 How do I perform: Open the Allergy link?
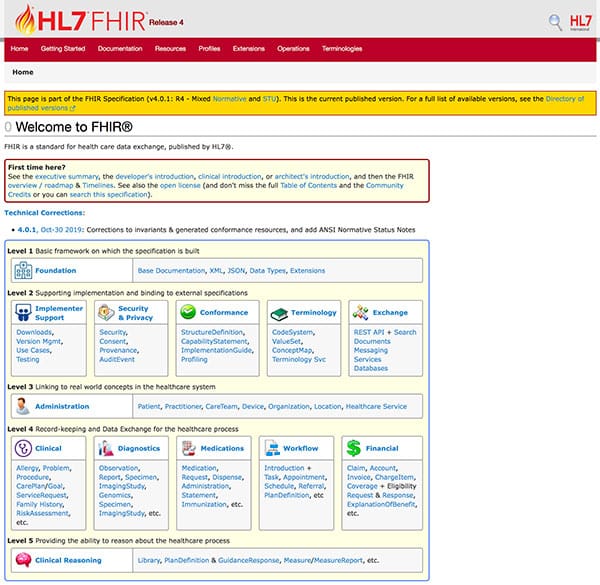pyautogui.click(x=27, y=468)
